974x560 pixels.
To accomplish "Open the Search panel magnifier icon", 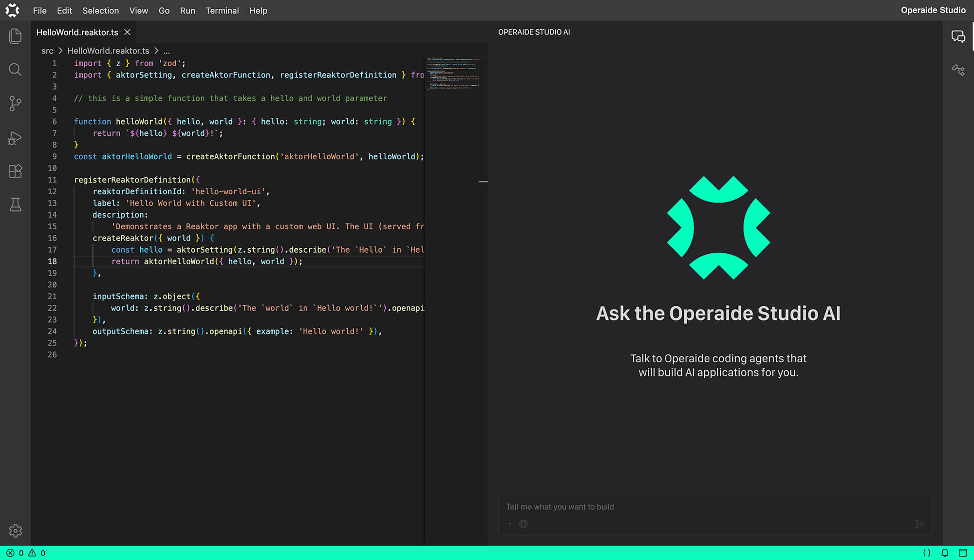I will tap(15, 70).
